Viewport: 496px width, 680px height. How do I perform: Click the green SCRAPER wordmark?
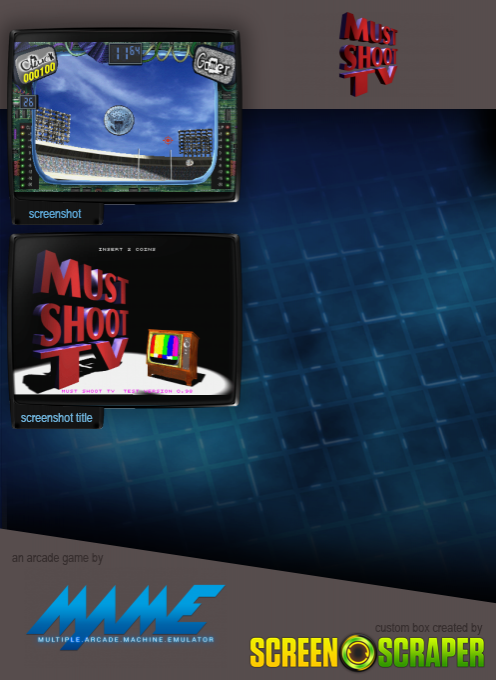[431, 653]
